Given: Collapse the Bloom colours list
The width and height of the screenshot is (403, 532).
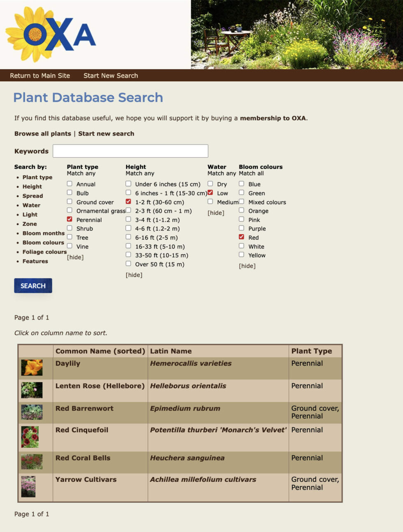Looking at the screenshot, I should 247,266.
